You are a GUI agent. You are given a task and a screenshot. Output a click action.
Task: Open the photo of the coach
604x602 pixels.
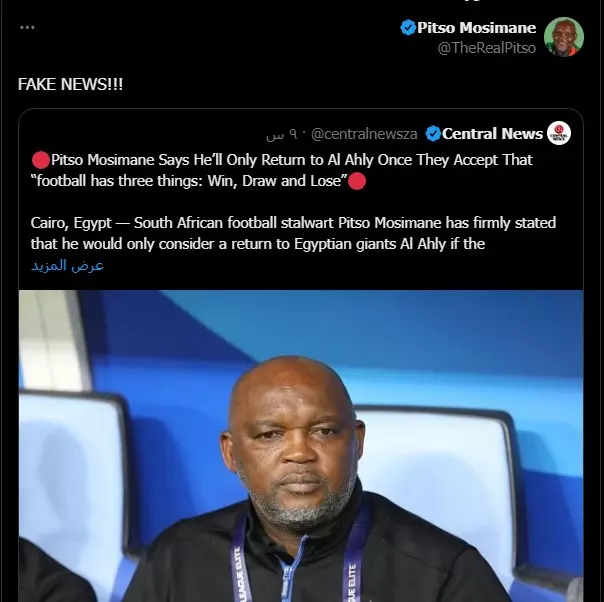[301, 446]
